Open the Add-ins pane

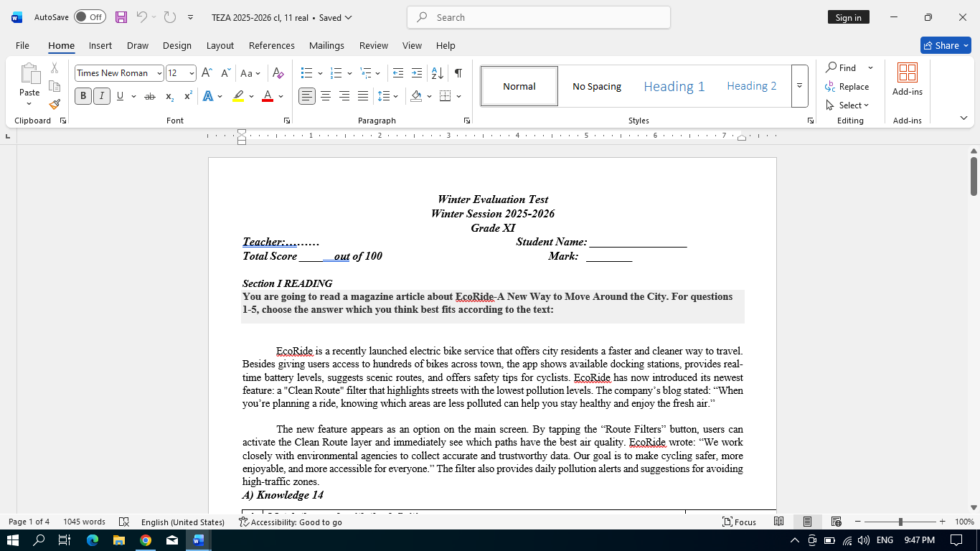click(907, 79)
